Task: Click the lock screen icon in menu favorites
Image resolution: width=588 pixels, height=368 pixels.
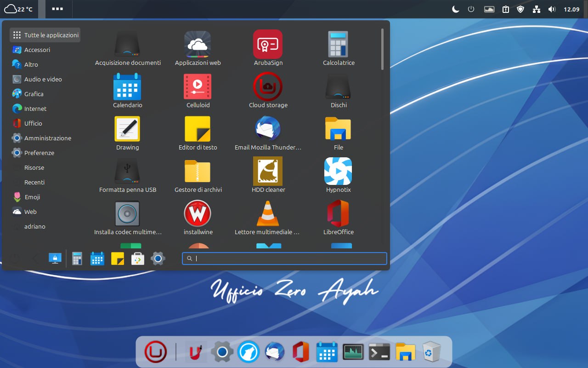Action: (55, 259)
